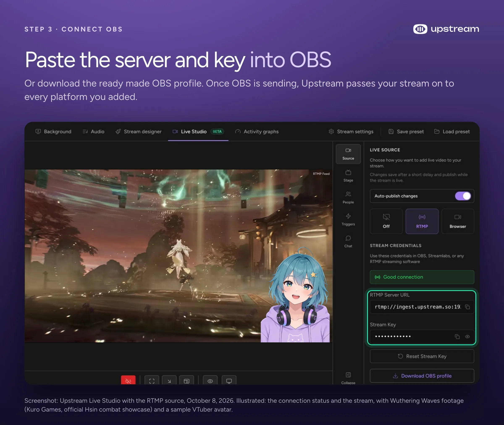Click the upstream logo

446,29
